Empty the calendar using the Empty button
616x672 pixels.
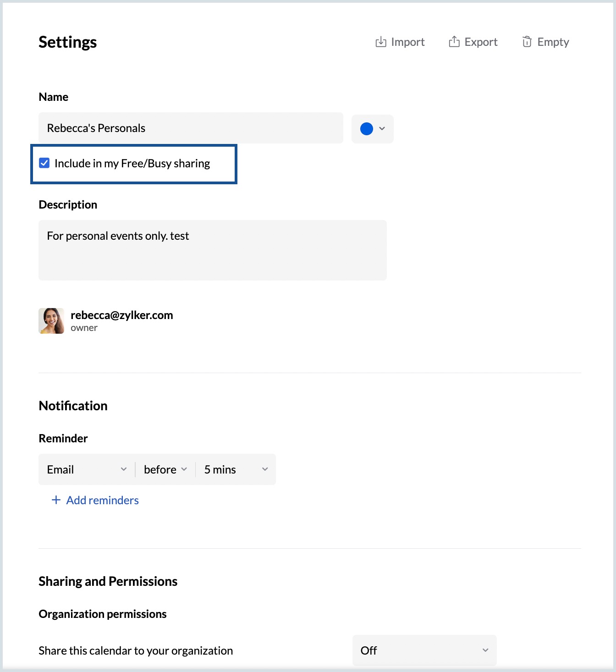(x=545, y=42)
